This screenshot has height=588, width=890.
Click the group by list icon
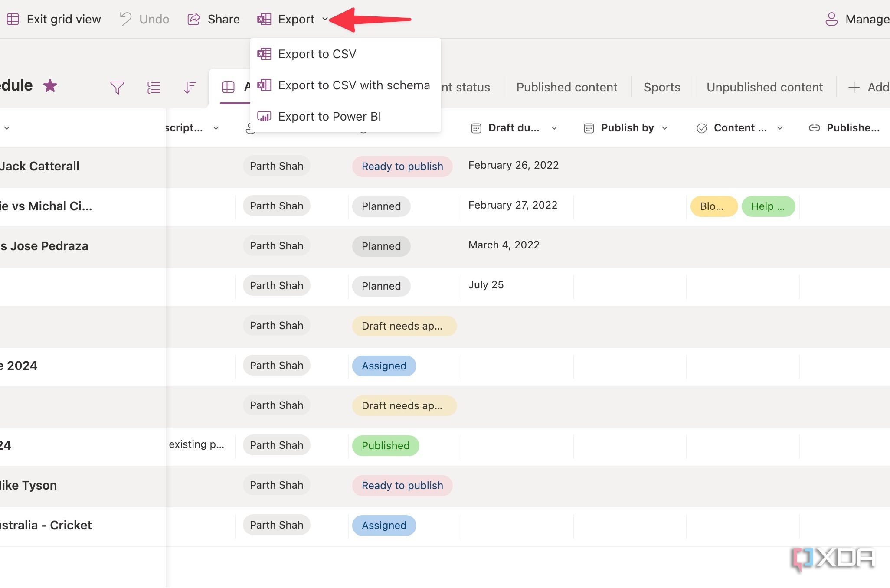pos(154,87)
